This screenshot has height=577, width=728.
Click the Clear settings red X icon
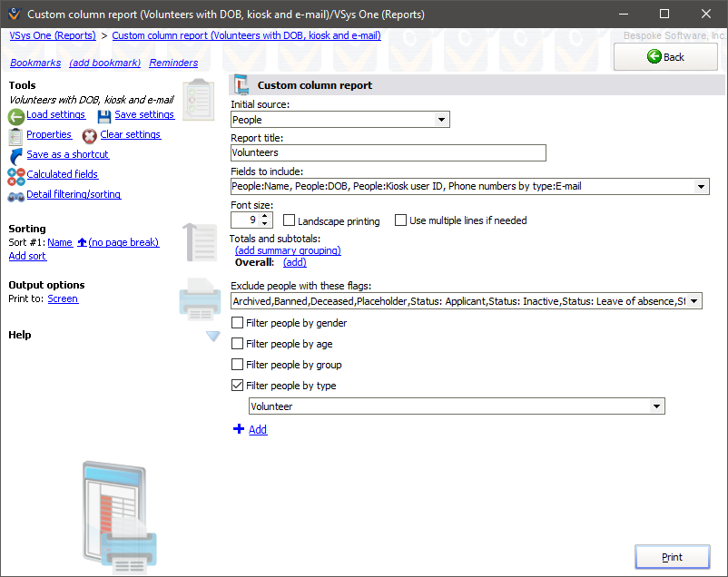coord(89,134)
